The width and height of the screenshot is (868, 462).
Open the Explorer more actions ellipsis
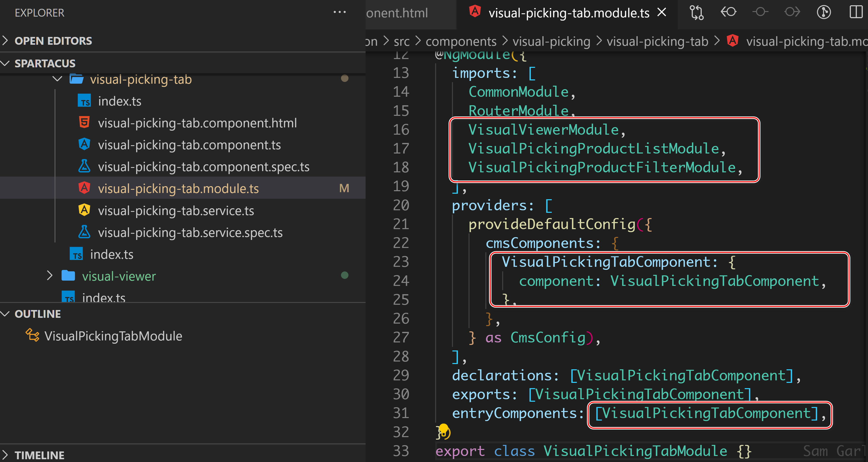339,13
